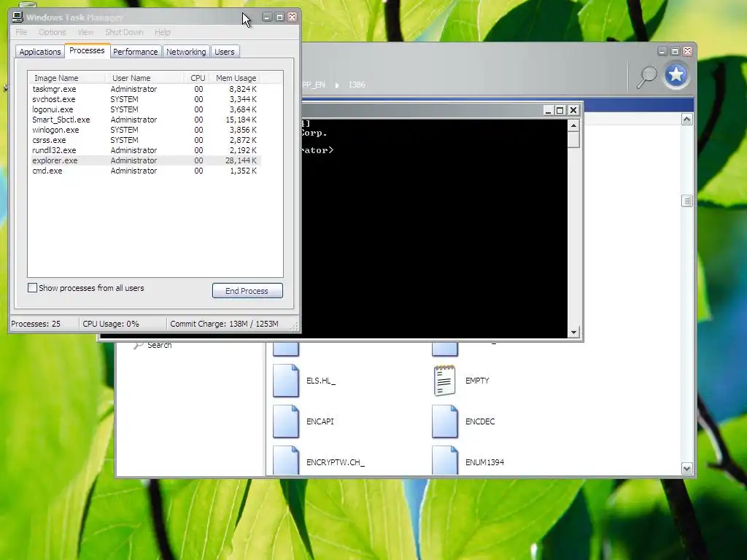Click the Search link in the explorer sidebar
The width and height of the screenshot is (747, 560).
[x=160, y=345]
